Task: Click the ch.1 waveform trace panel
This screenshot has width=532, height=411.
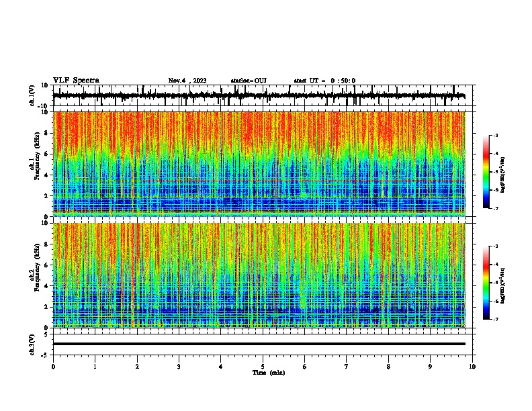Action: [x=263, y=95]
